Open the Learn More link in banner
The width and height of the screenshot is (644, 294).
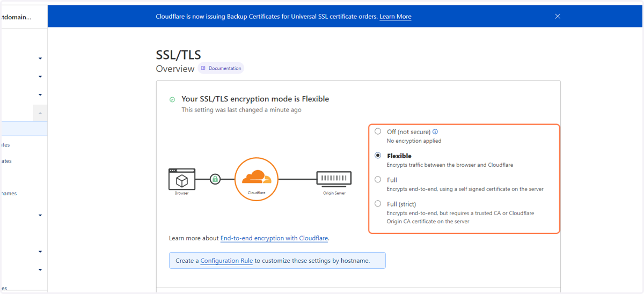coord(395,17)
